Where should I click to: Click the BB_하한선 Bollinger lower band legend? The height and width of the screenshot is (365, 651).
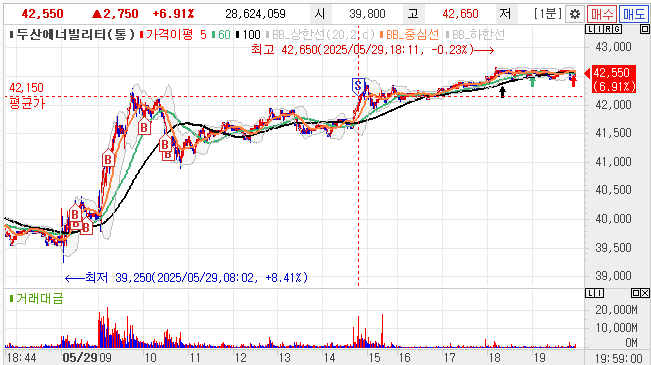(475, 34)
